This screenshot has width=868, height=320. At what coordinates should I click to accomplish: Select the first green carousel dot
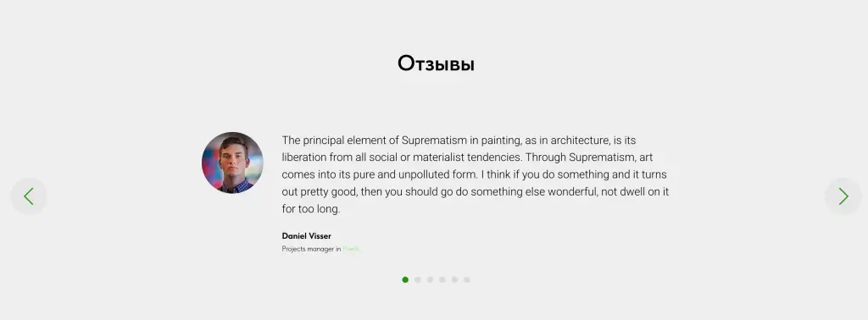[405, 279]
